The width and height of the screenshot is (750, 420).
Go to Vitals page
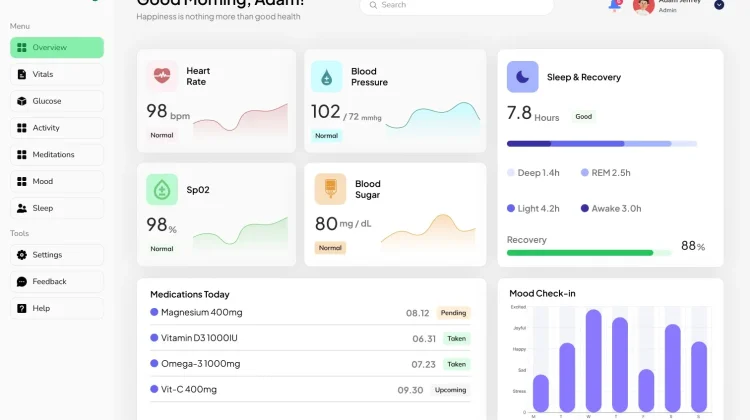pos(57,74)
